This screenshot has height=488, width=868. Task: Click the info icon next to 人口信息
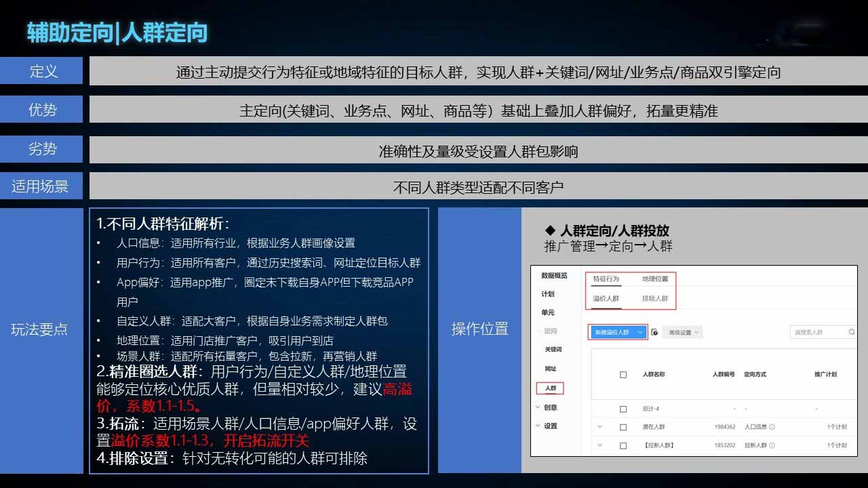pyautogui.click(x=772, y=427)
